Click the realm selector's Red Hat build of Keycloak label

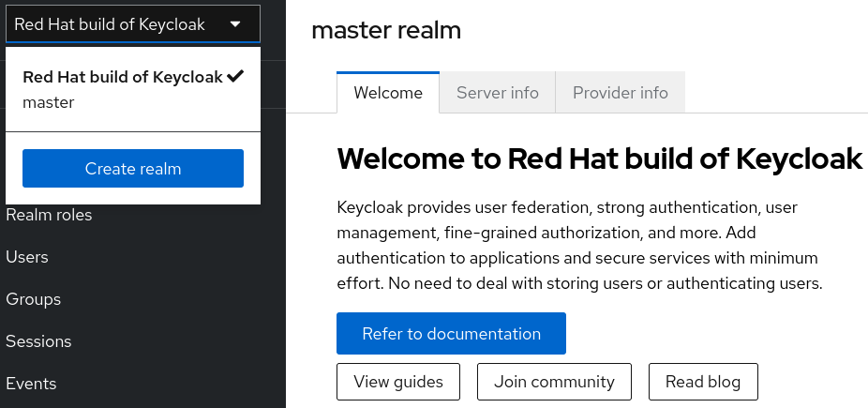[x=110, y=24]
